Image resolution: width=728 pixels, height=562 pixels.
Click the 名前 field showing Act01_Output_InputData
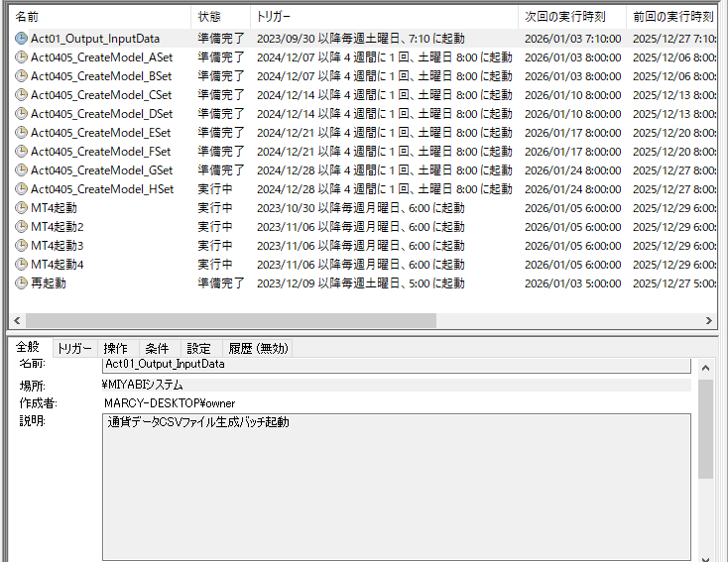point(397,365)
